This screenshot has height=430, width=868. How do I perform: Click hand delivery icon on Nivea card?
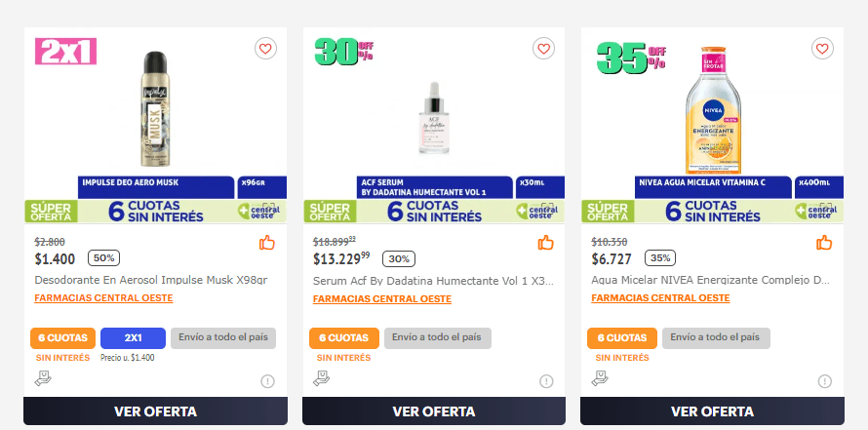600,378
